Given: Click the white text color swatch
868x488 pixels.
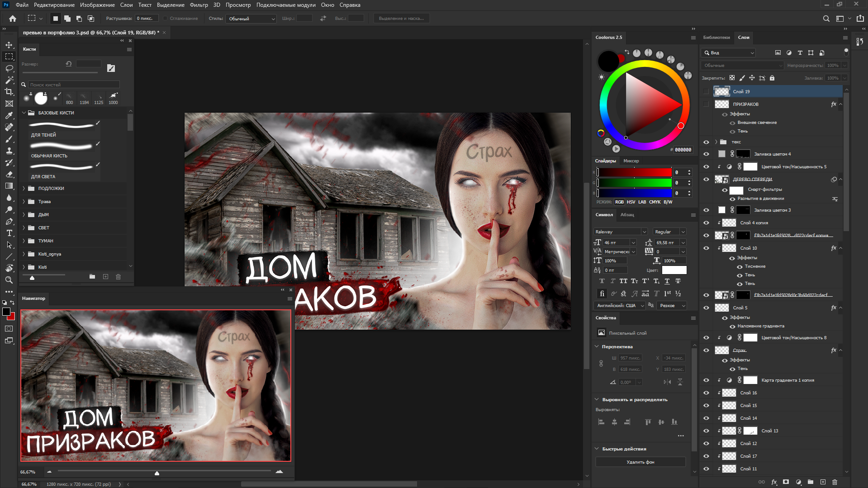Looking at the screenshot, I should tap(674, 270).
